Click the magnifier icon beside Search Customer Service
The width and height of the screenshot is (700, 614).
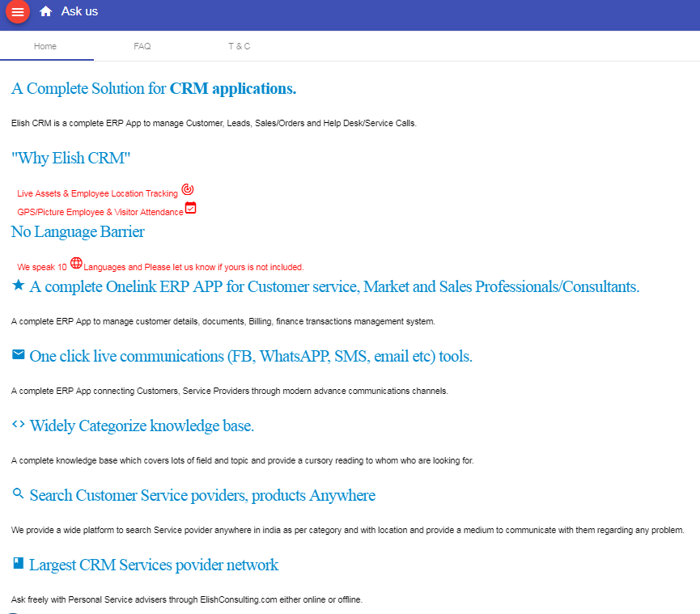click(19, 493)
